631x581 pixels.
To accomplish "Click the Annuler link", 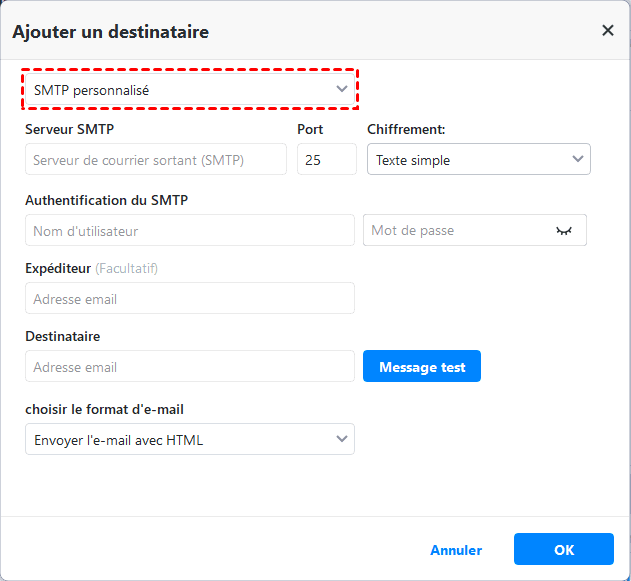I will coord(456,550).
